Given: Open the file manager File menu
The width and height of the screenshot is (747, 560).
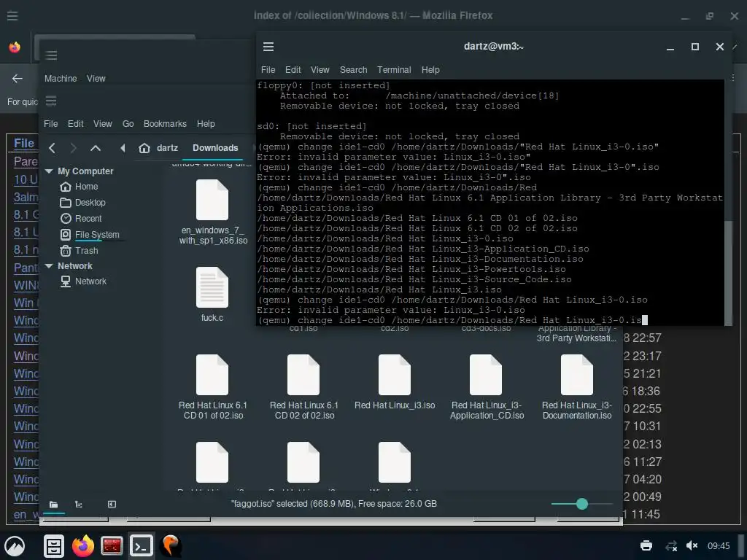Looking at the screenshot, I should pos(51,124).
